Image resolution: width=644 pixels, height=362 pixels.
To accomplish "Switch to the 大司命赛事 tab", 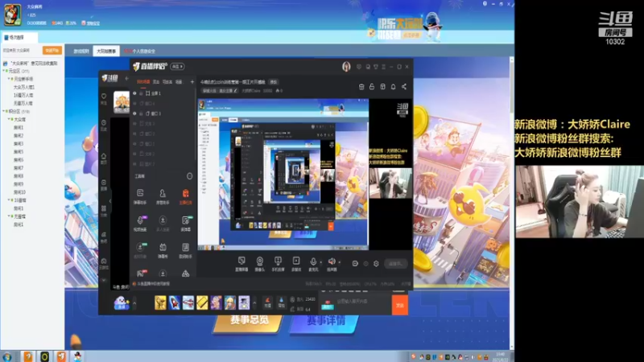I will [106, 51].
